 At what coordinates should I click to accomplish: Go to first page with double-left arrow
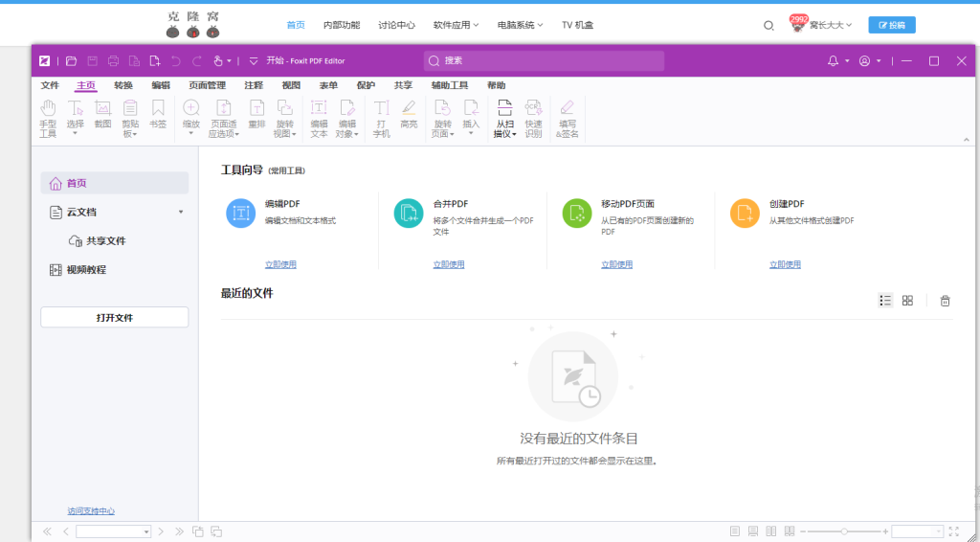click(47, 531)
